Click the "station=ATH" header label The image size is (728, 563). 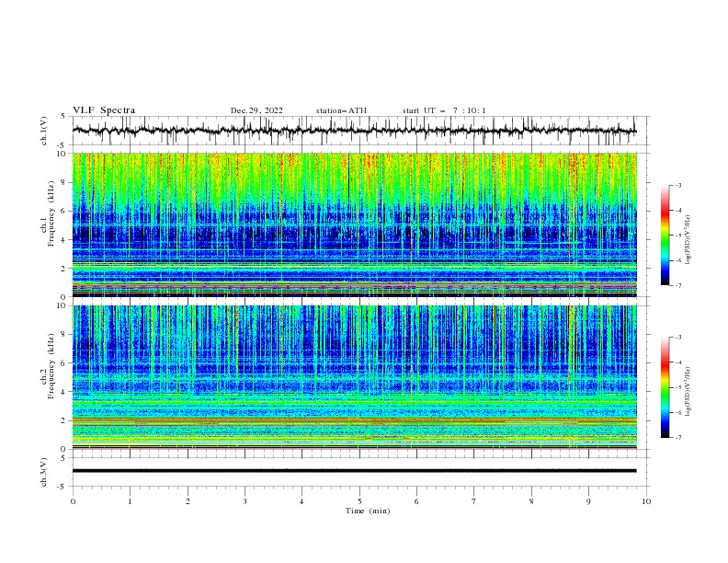(341, 110)
